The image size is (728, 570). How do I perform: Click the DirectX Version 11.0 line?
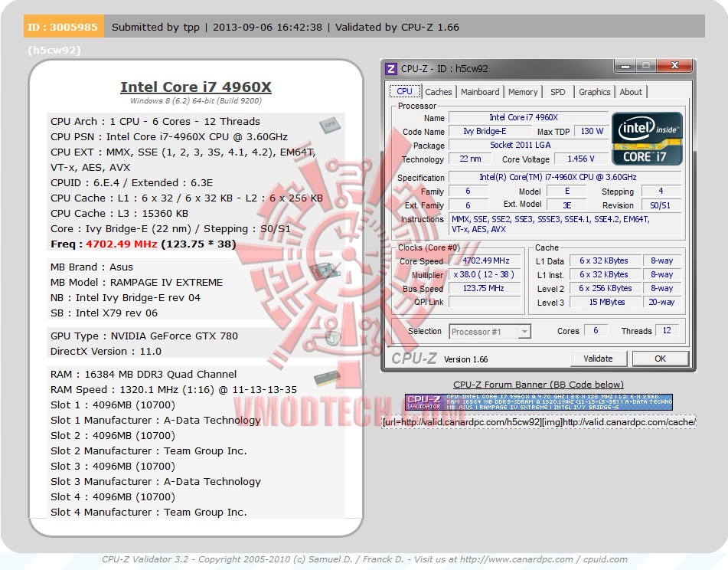106,351
